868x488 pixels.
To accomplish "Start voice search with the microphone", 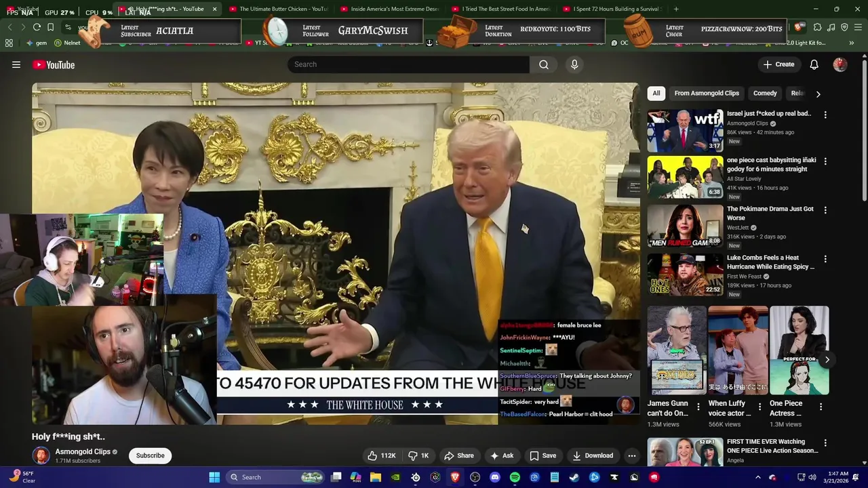I will click(574, 64).
